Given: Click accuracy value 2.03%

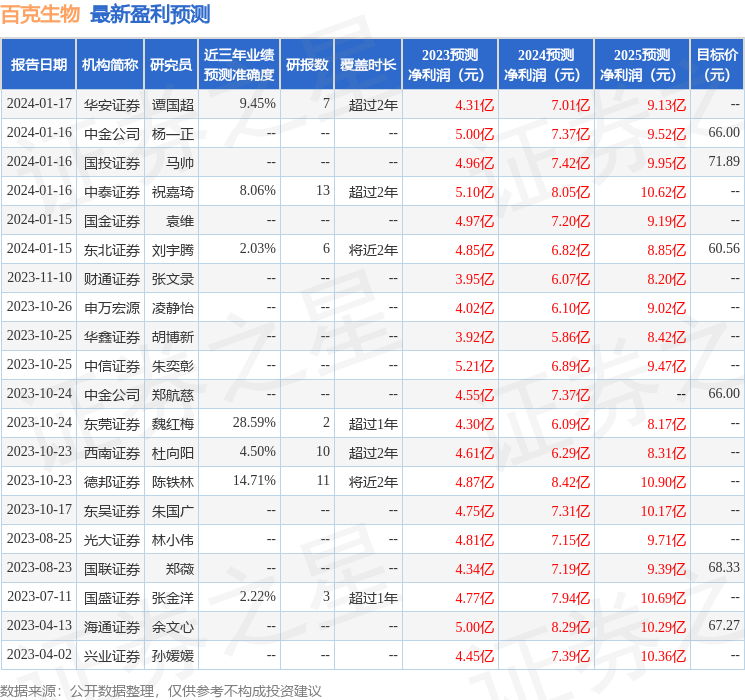Looking at the screenshot, I should point(258,249).
